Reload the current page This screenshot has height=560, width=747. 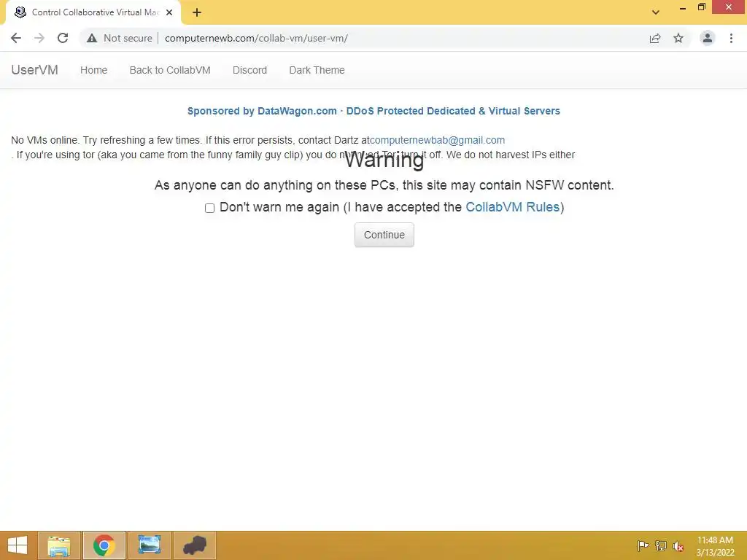click(x=63, y=38)
